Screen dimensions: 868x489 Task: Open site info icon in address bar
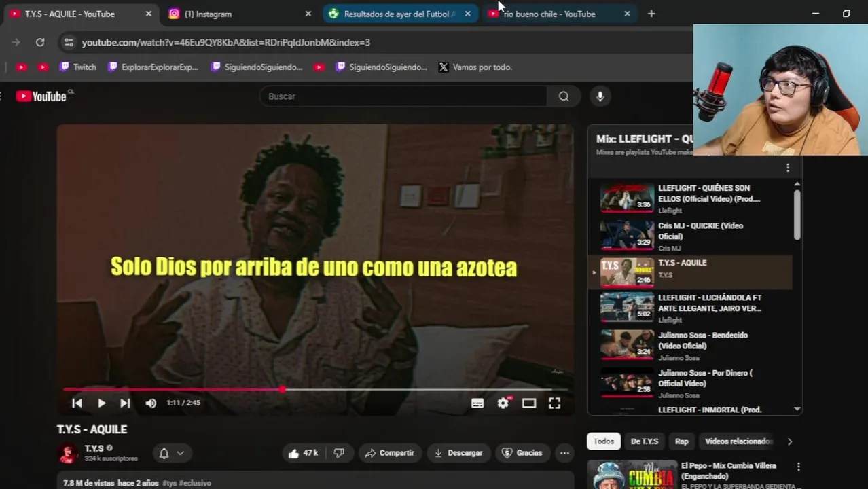(x=69, y=42)
